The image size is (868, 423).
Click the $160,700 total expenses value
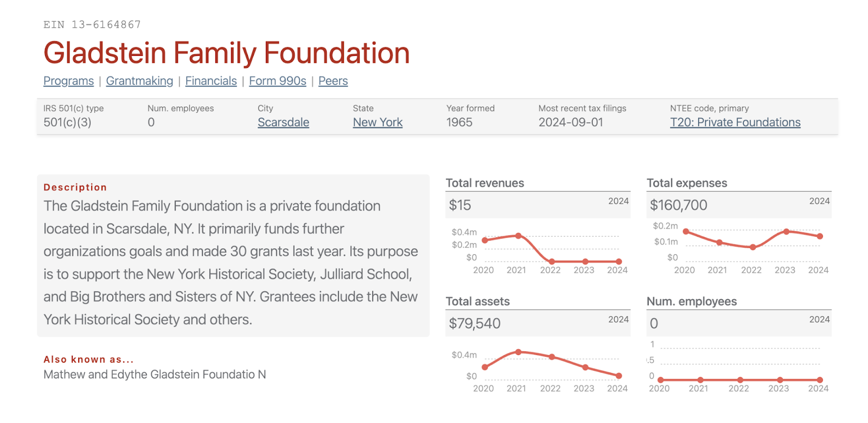678,205
